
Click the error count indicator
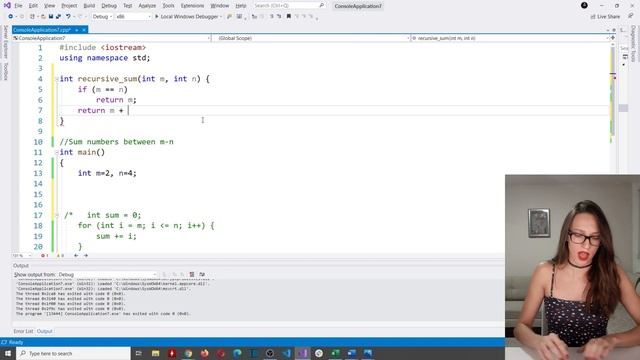coord(45,256)
